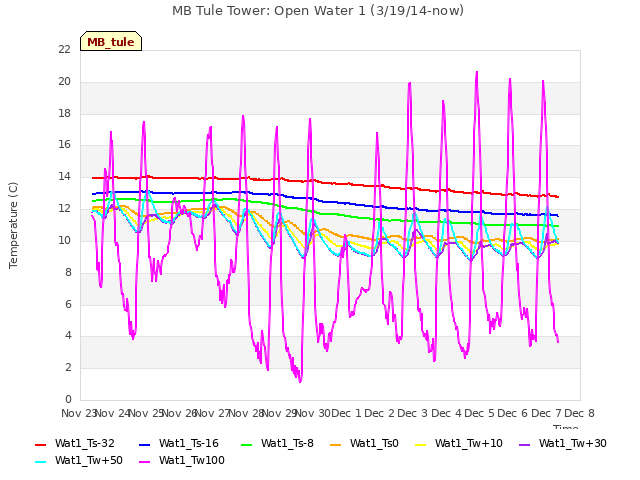Screen dimensions: 640x480
Task: Click the 0 y-axis tick label
Action: [68, 399]
